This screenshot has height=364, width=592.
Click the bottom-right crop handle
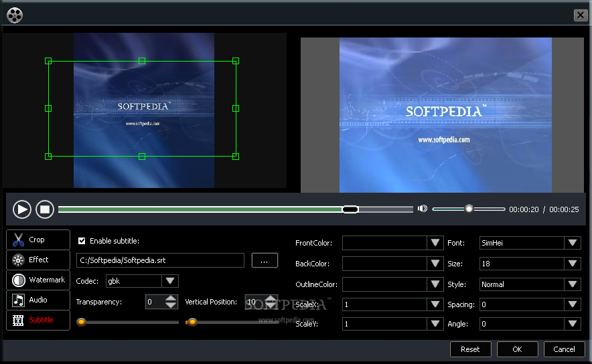tap(236, 156)
